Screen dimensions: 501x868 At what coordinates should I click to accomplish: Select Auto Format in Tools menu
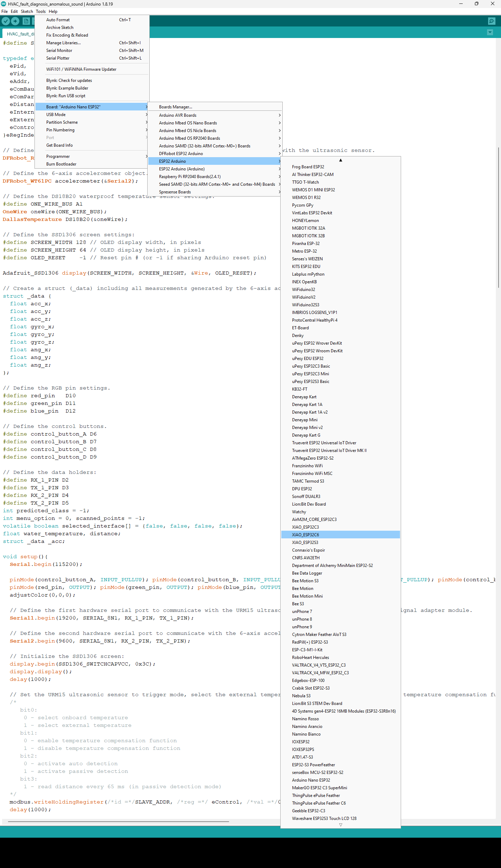point(58,20)
